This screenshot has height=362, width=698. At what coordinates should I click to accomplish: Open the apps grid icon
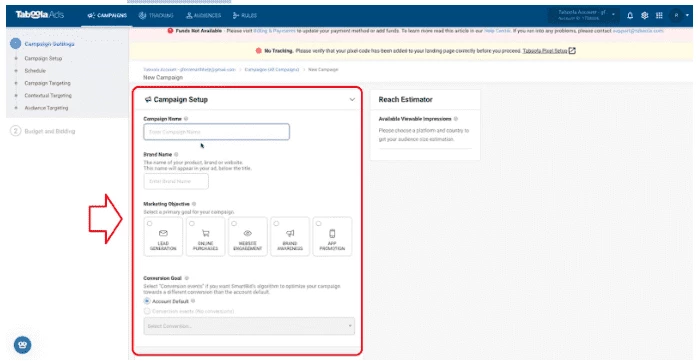(659, 16)
